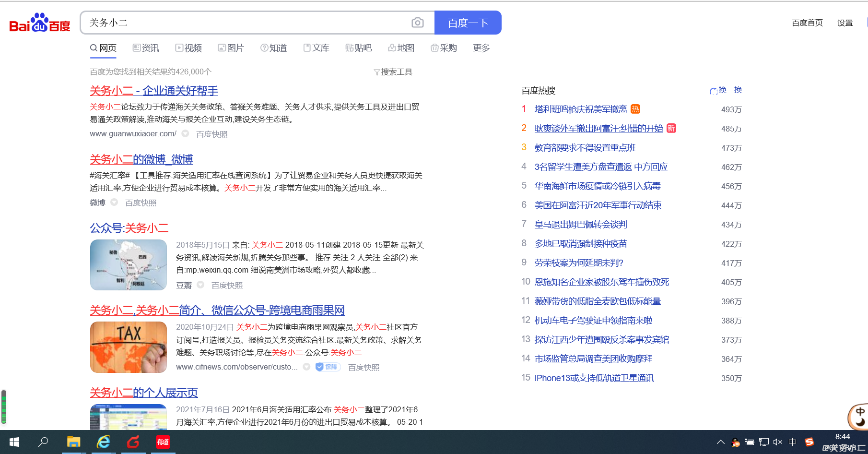Open 关务小二的微博_微博 result
Viewport: 868px width, 454px height.
point(141,159)
